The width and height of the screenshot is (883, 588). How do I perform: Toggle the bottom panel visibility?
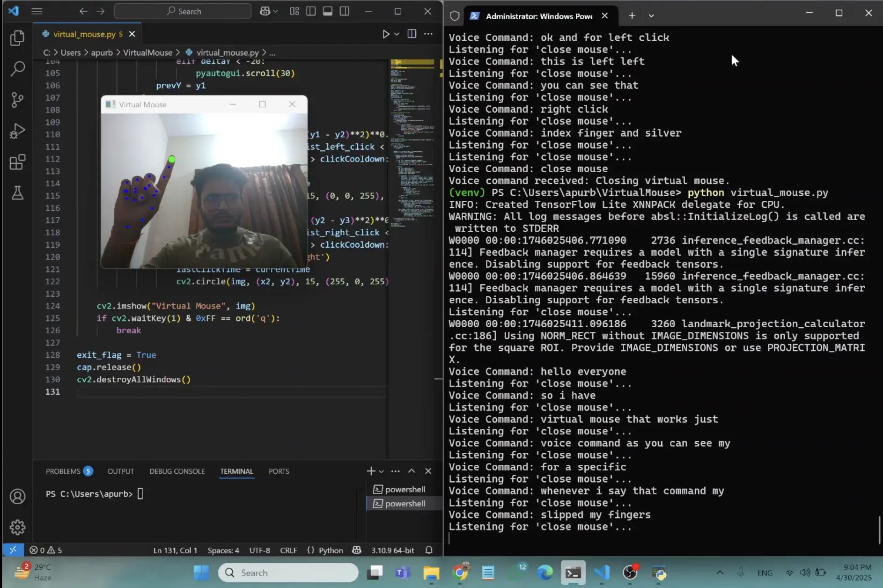[x=328, y=11]
